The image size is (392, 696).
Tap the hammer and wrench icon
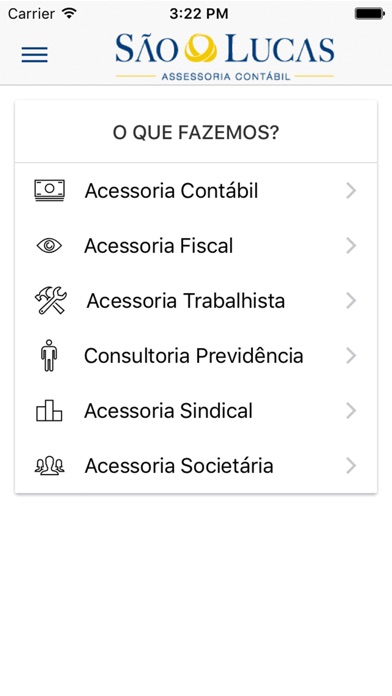pos(51,301)
